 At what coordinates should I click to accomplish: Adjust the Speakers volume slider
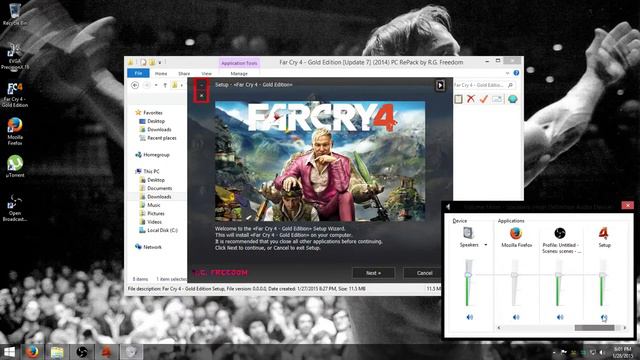click(468, 275)
